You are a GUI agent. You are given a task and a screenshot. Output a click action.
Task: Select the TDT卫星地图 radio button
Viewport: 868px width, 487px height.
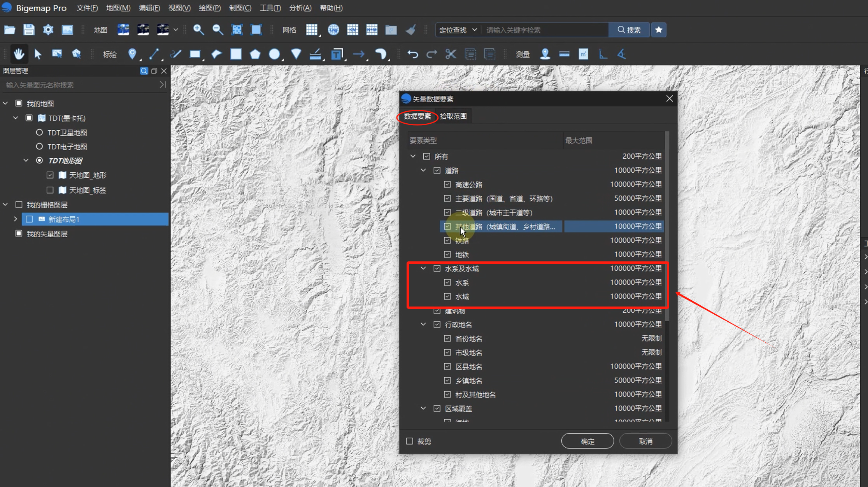click(x=39, y=133)
